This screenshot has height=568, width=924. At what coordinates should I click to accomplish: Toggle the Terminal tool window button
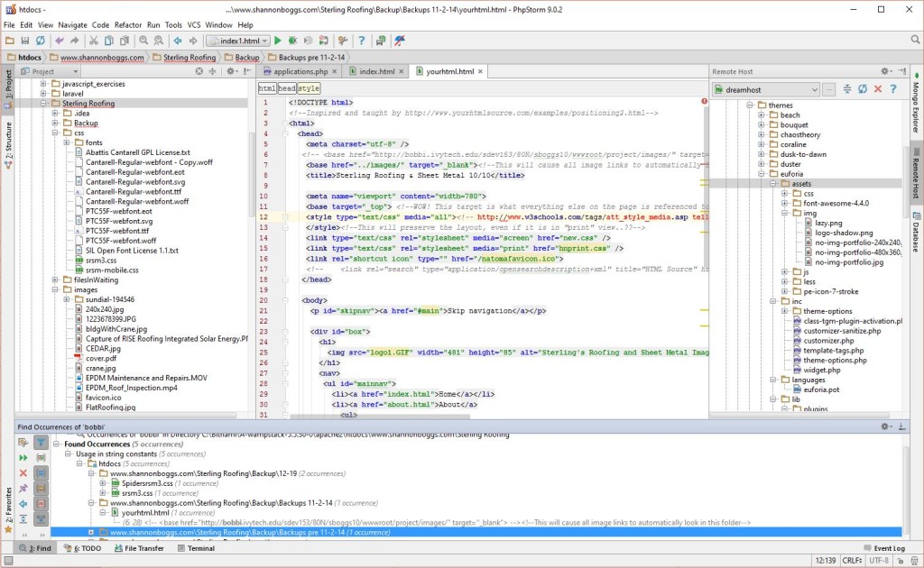coord(194,548)
